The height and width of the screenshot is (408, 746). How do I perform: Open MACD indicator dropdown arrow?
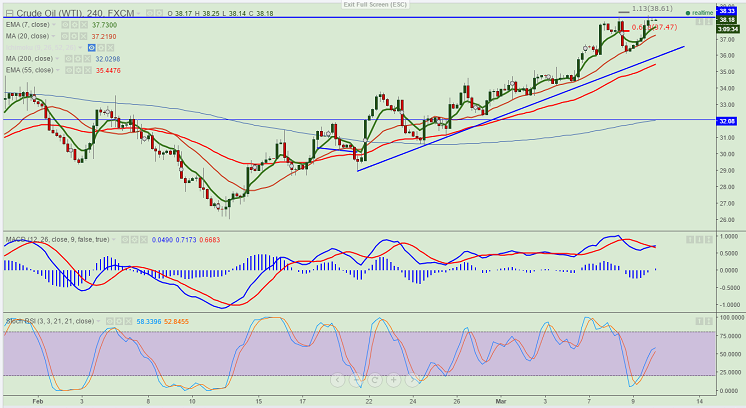(x=113, y=240)
